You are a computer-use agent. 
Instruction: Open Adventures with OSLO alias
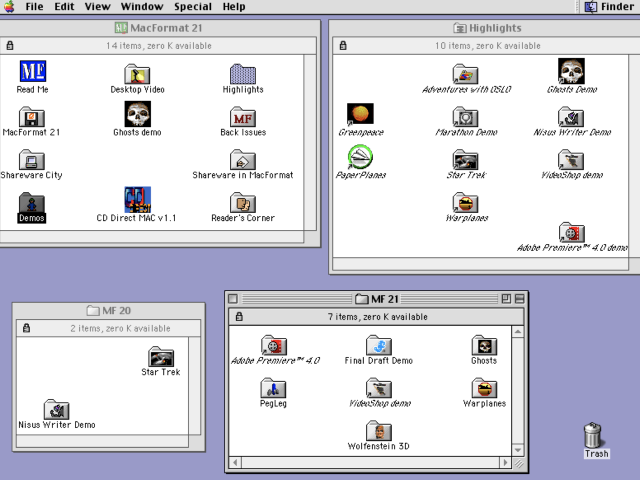click(x=465, y=74)
